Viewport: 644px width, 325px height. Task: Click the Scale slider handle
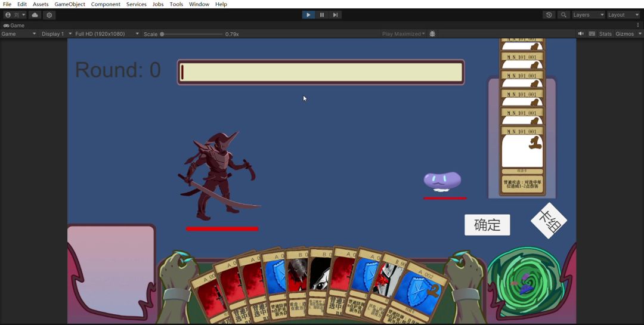click(162, 34)
